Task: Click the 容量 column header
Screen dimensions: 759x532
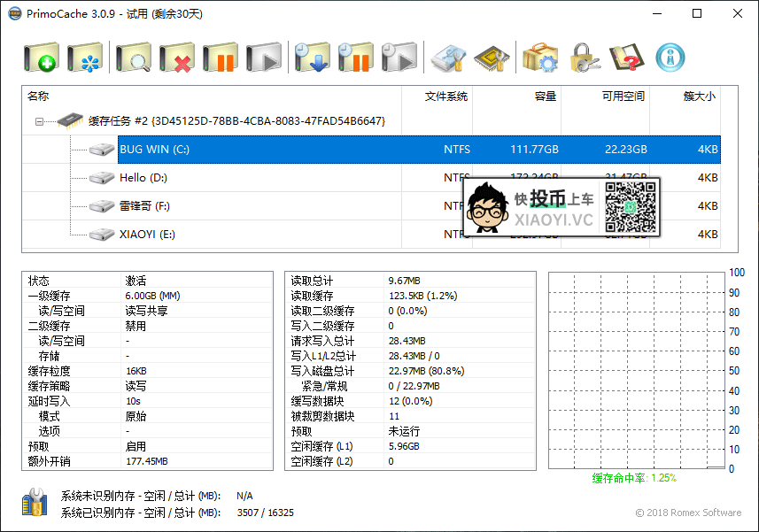Action: coord(545,96)
